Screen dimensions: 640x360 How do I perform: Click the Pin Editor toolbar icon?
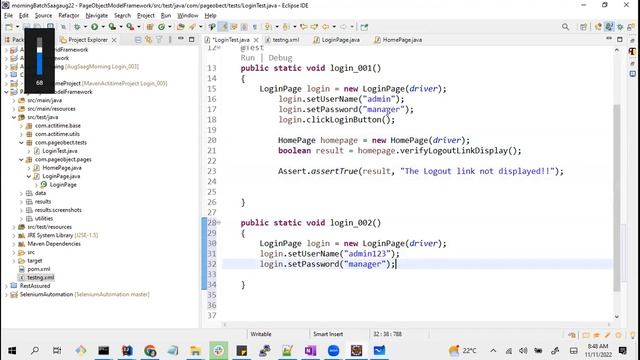point(364,27)
